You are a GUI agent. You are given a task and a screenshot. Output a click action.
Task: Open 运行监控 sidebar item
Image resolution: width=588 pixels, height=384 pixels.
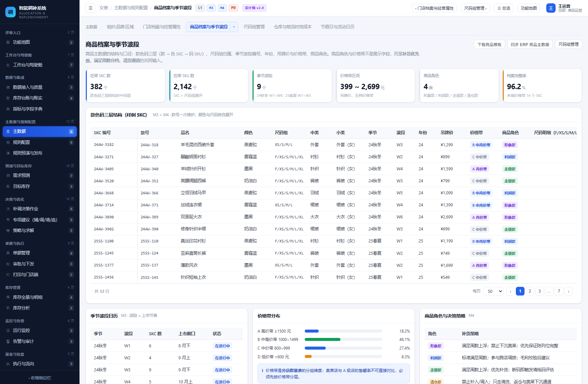click(x=40, y=330)
